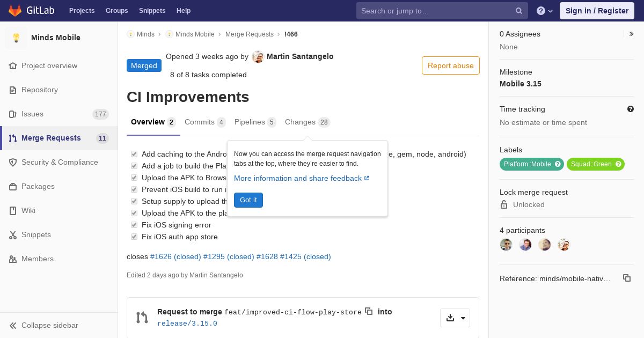This screenshot has height=338, width=644.
Task: Switch to the Pipelines tab
Action: pyautogui.click(x=255, y=122)
